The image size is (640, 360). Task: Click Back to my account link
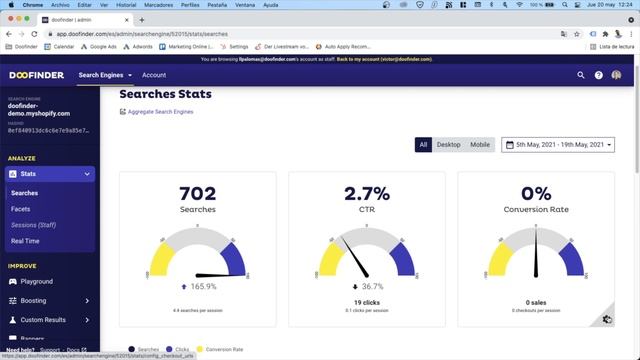(384, 59)
